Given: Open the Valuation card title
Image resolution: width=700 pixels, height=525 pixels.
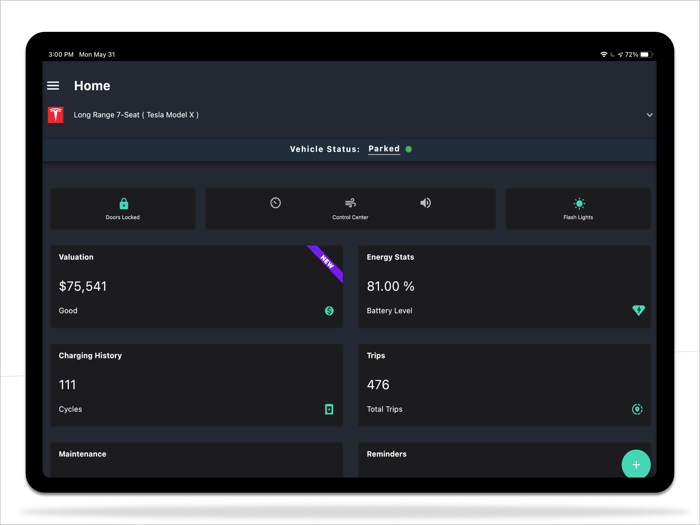Looking at the screenshot, I should coord(76,257).
